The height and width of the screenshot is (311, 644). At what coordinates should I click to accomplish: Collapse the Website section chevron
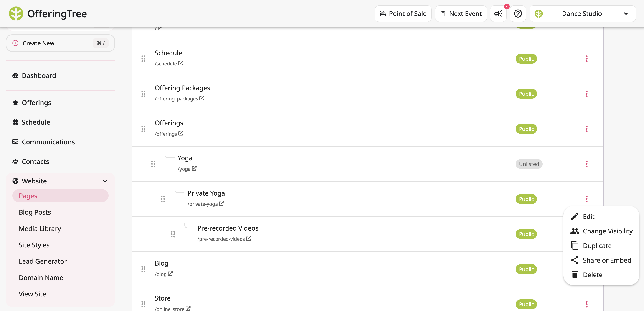[x=105, y=181]
